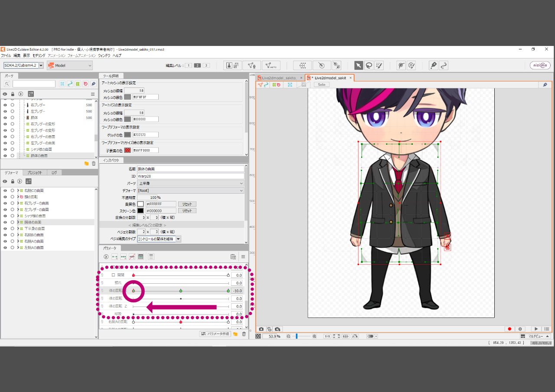The image size is (555, 392).
Task: Expand the 胴体の曲面 deformer tree
Action: tap(18, 222)
